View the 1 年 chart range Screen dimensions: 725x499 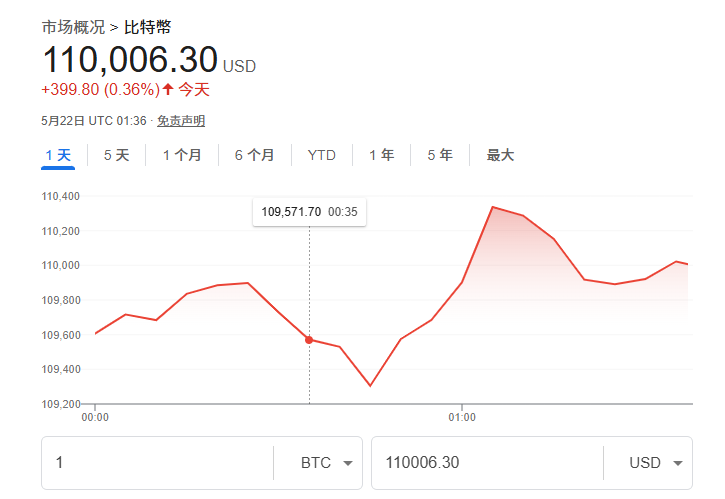(x=381, y=155)
